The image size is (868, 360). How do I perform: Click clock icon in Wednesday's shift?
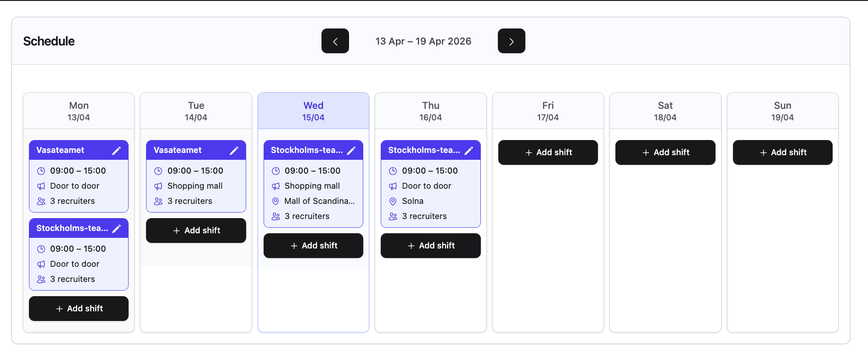coord(276,171)
